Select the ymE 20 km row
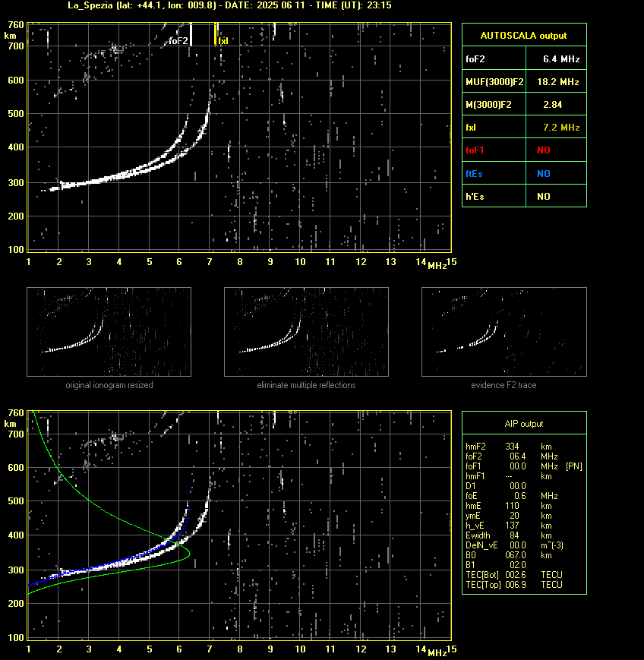The height and width of the screenshot is (660, 644). [509, 516]
